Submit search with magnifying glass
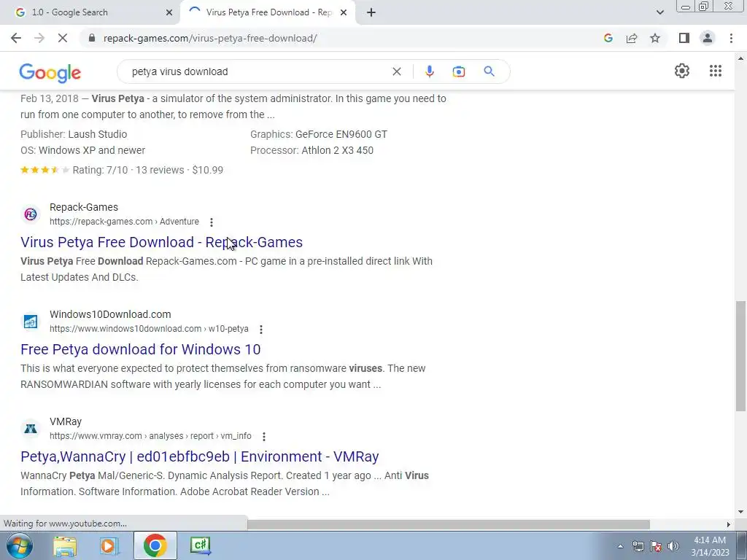 tap(489, 71)
